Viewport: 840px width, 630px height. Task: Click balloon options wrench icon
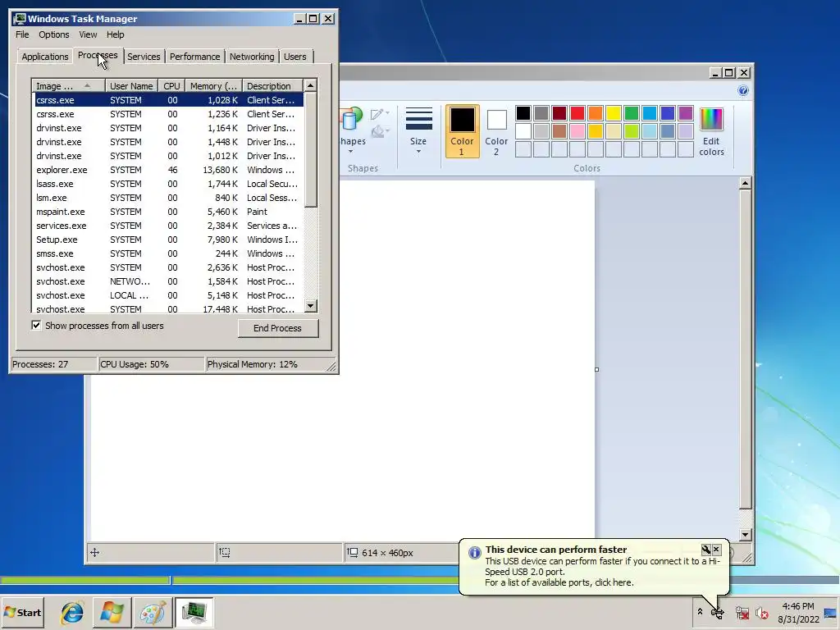pos(705,550)
